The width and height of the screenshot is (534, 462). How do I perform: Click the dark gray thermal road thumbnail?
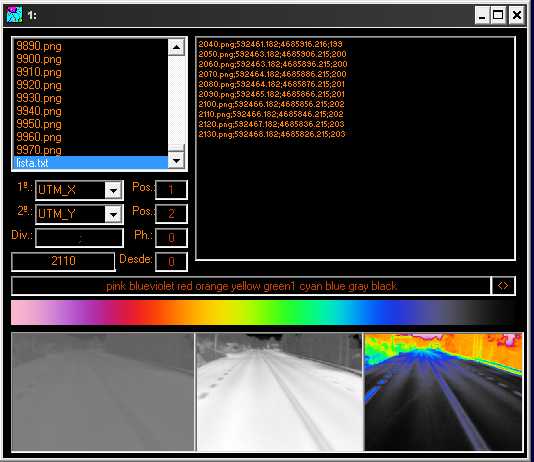[103, 392]
